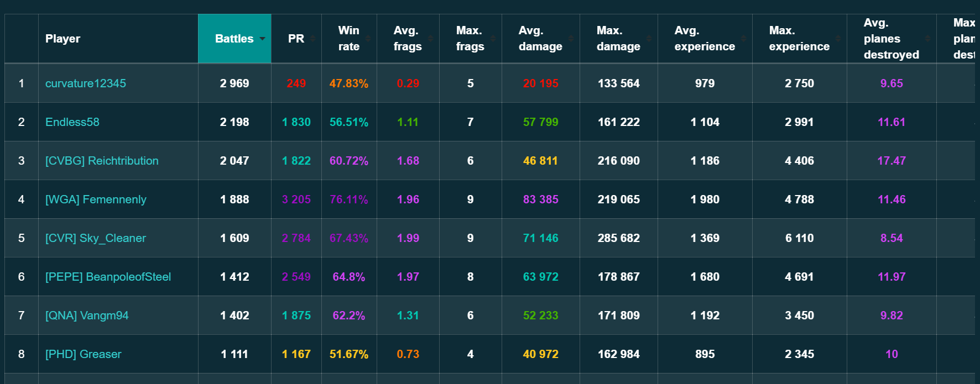This screenshot has width=980, height=384.
Task: Click the partially visible rightmost Max planes header
Action: 963,39
